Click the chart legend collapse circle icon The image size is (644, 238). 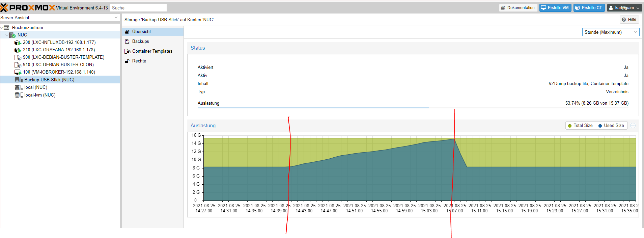click(x=633, y=126)
